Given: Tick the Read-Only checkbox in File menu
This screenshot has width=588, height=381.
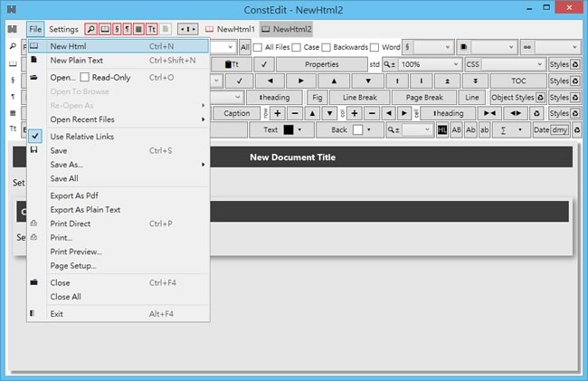Looking at the screenshot, I should coord(85,77).
